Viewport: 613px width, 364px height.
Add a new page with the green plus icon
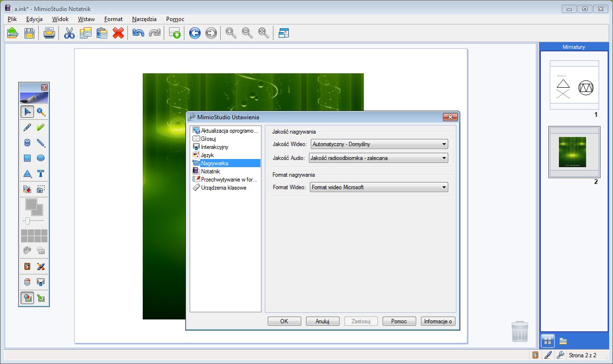point(175,33)
